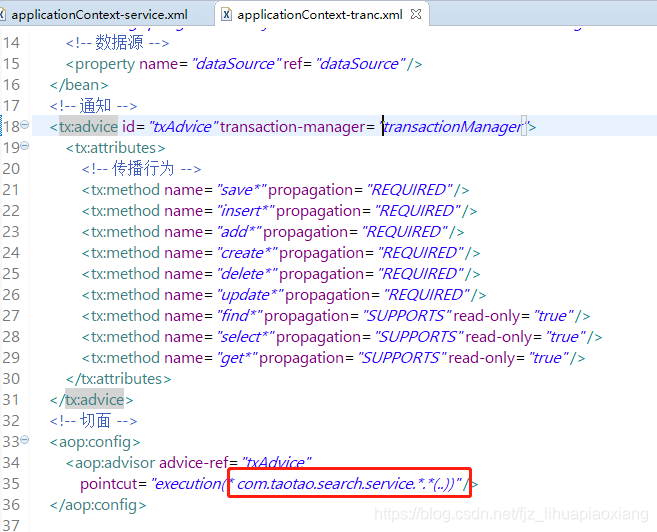Screen dimensions: 657x532
Task: Click the pointcut attribute name
Action: pos(109,484)
